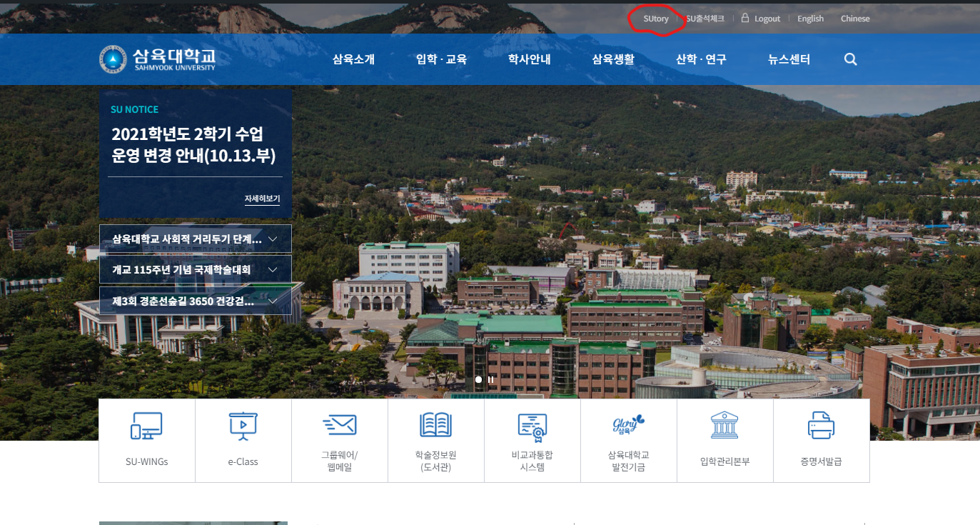Screen dimensions: 980x525
Task: Click the SUtory link
Action: point(656,19)
